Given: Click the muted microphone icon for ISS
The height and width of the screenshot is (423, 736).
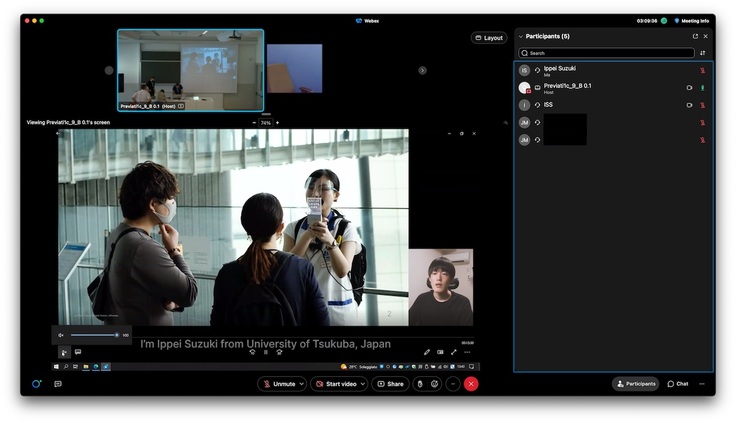Looking at the screenshot, I should pos(703,105).
